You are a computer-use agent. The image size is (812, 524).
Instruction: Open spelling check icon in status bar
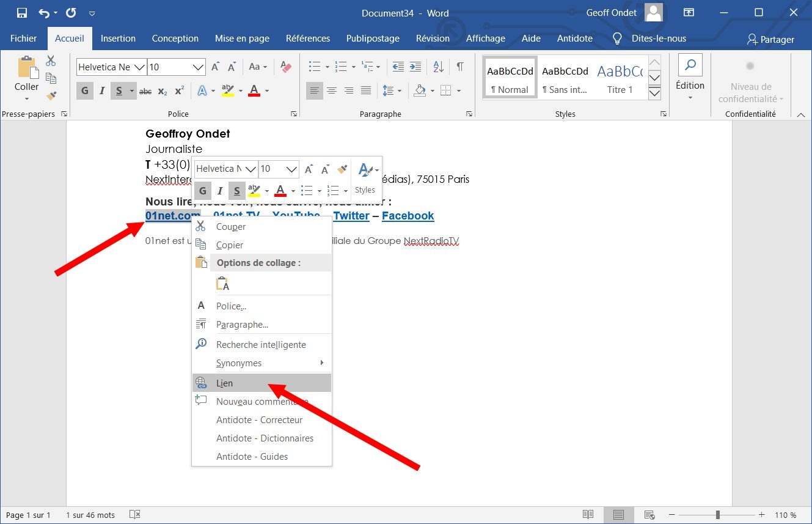(x=135, y=515)
